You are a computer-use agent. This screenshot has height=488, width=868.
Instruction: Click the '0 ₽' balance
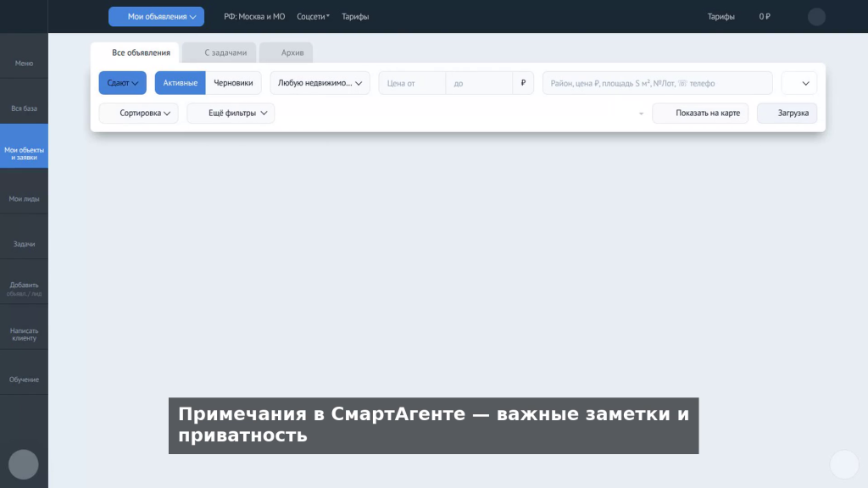pos(765,17)
